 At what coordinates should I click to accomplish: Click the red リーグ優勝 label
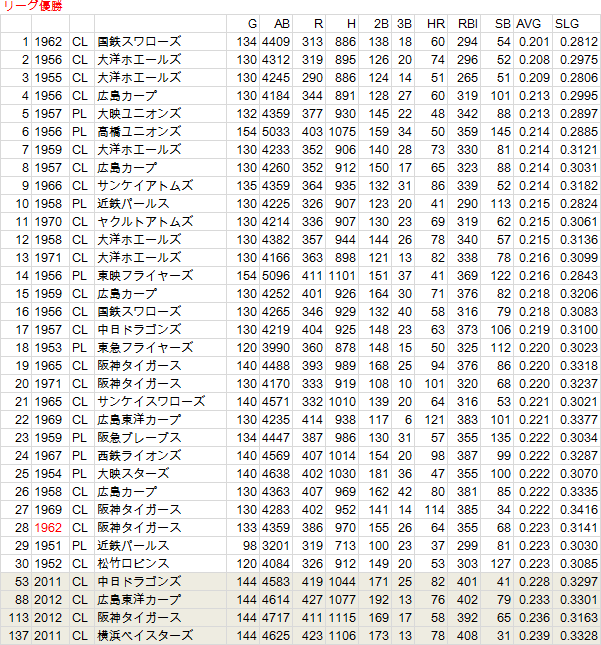click(x=32, y=5)
